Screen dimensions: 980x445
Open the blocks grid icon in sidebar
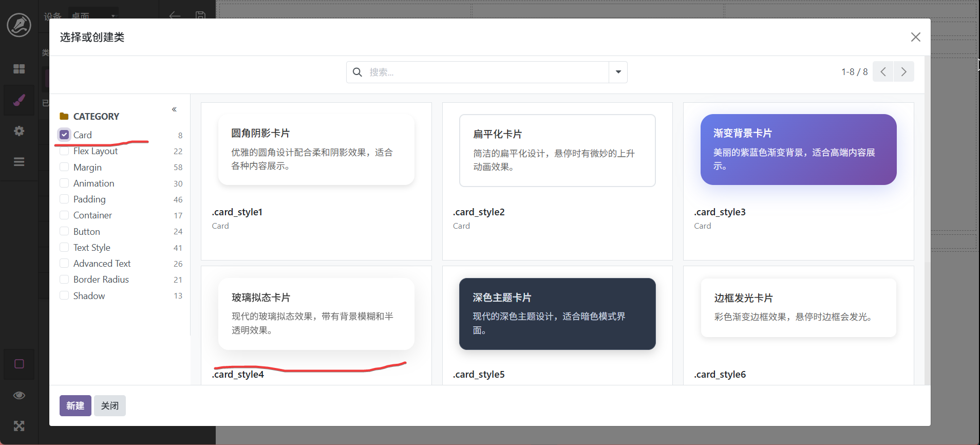click(x=19, y=69)
